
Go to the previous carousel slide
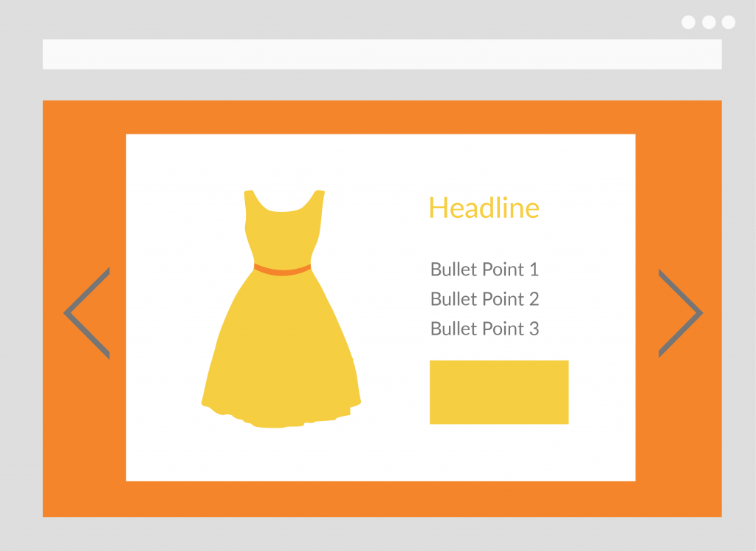(87, 313)
